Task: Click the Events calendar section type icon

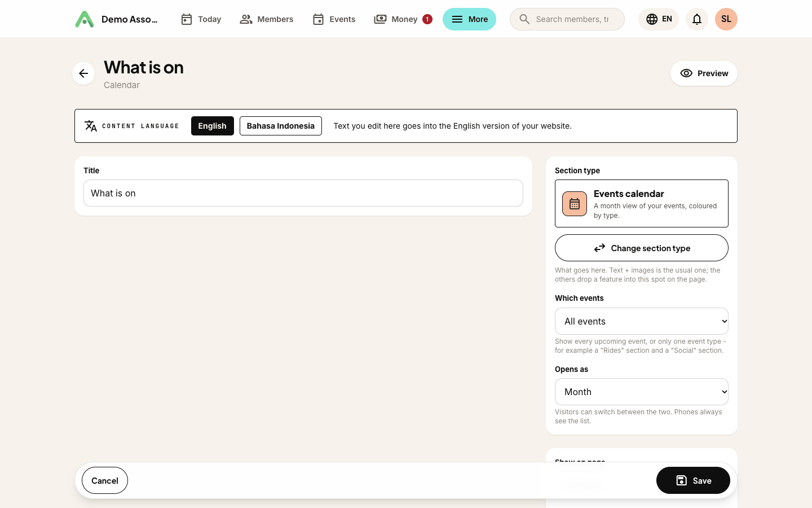Action: click(575, 204)
